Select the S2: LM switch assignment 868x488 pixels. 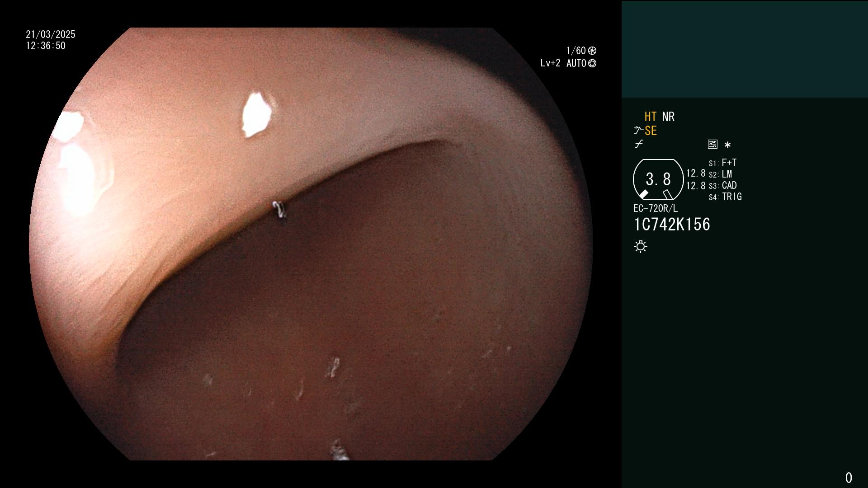pyautogui.click(x=720, y=174)
